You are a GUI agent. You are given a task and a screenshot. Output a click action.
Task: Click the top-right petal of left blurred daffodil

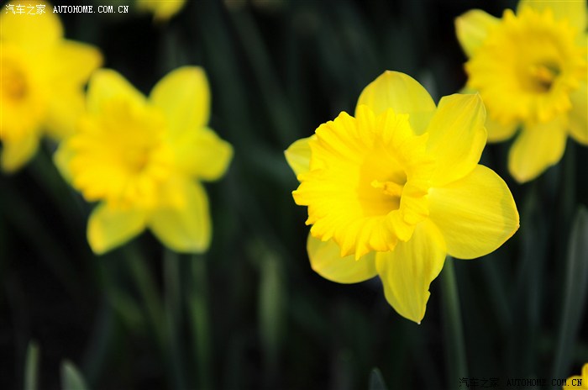click(181, 97)
